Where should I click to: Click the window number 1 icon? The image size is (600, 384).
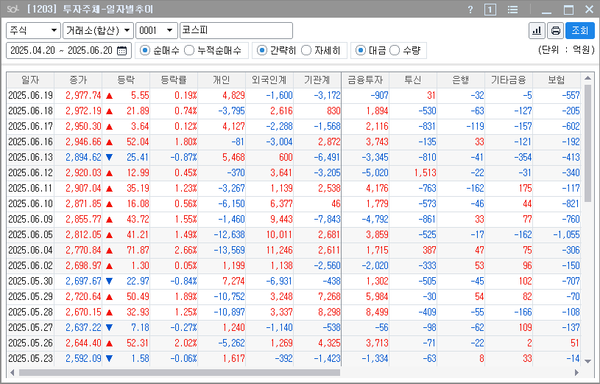[x=490, y=10]
